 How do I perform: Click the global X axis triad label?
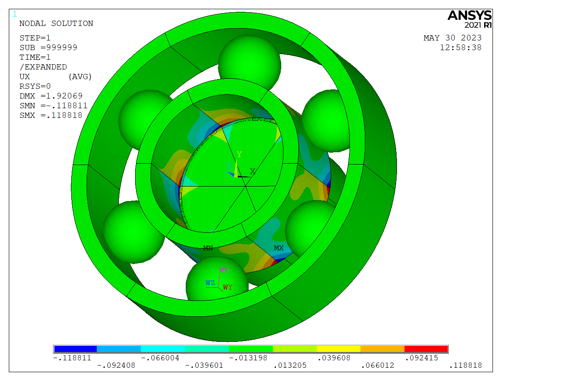pyautogui.click(x=253, y=172)
